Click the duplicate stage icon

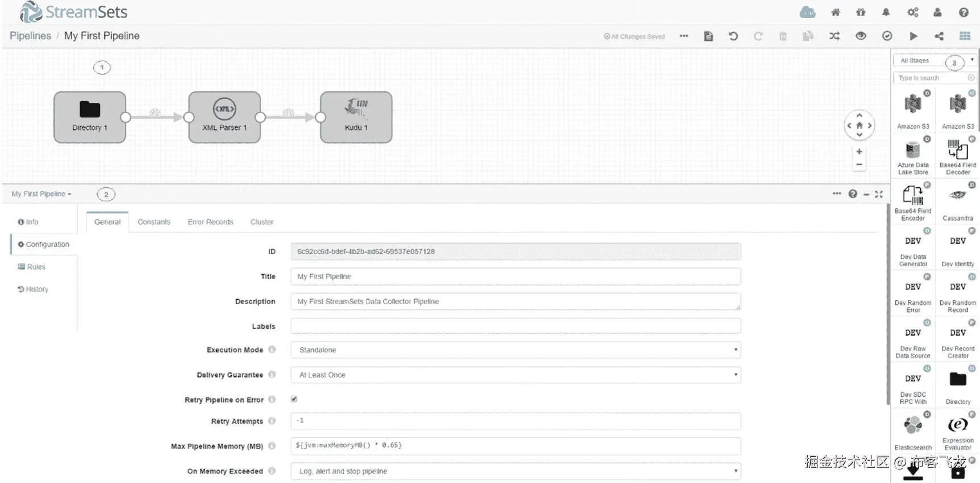click(x=808, y=36)
